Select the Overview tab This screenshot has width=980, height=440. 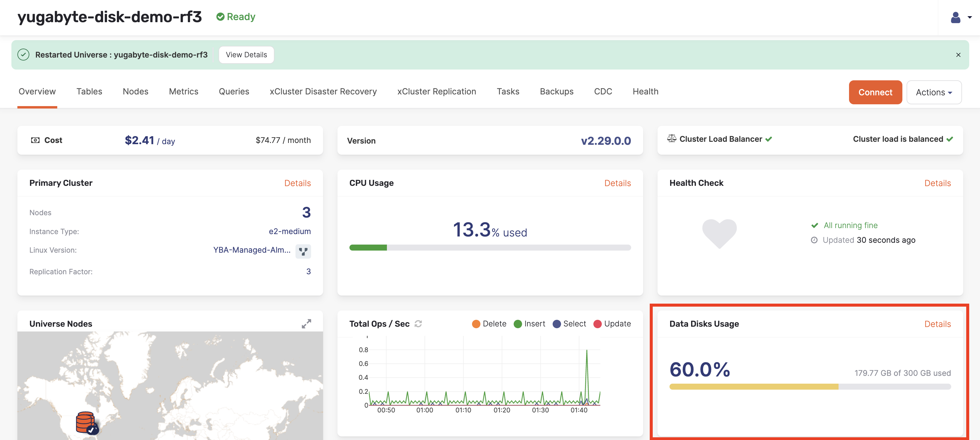click(x=37, y=91)
